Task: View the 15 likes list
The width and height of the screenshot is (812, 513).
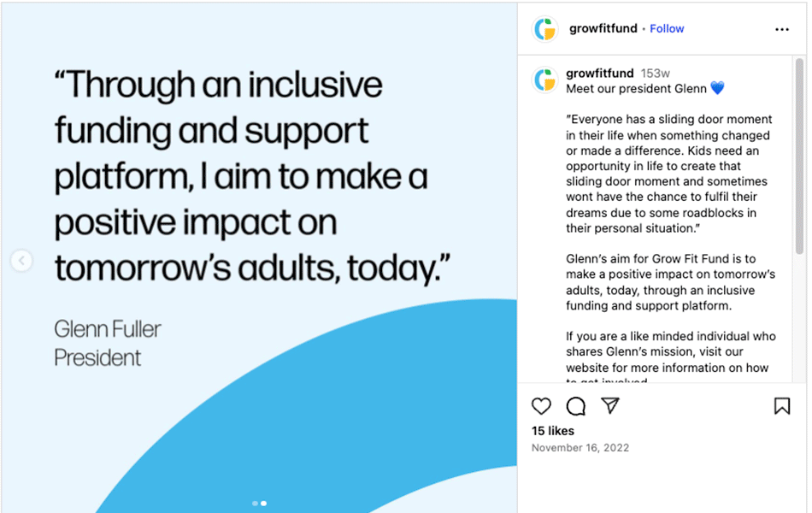Action: pyautogui.click(x=553, y=431)
